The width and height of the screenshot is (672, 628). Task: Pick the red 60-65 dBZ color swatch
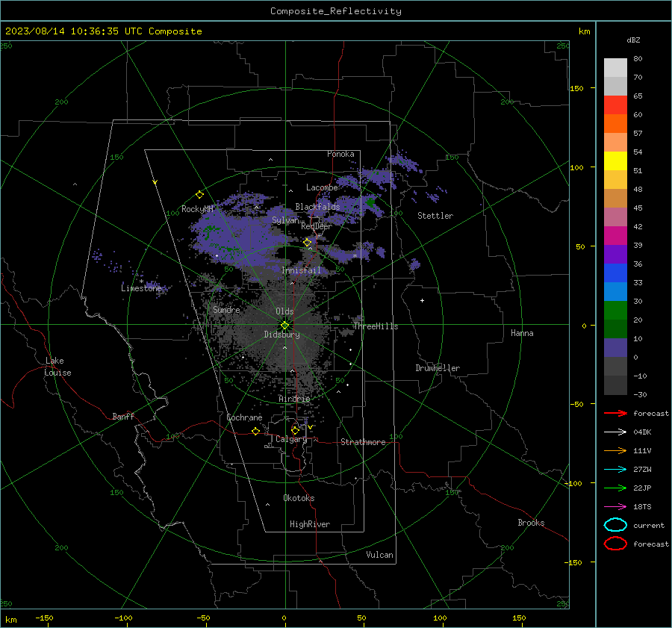coord(615,105)
